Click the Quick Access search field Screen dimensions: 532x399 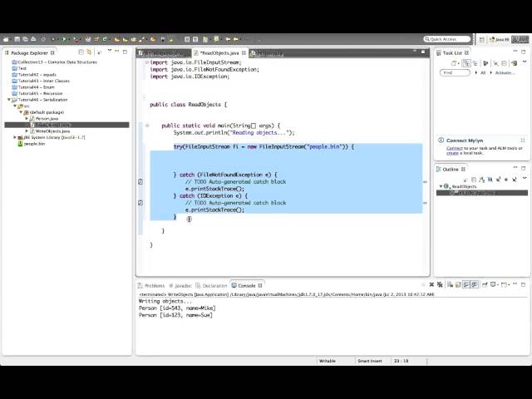(x=447, y=39)
